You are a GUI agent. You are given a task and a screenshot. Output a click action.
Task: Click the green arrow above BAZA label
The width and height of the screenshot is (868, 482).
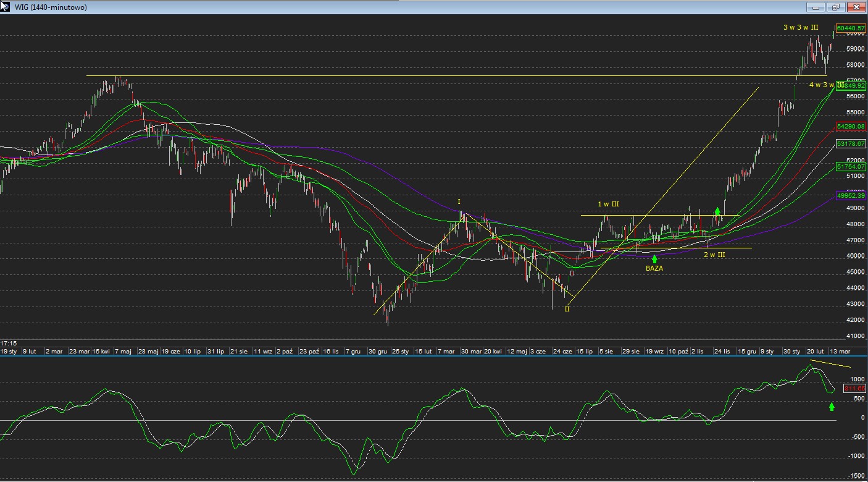click(654, 260)
